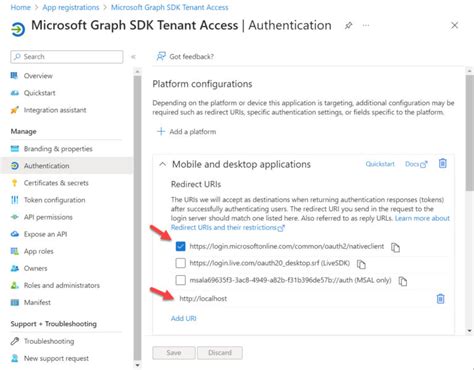474x370 pixels.
Task: Uncheck the login.microsoftonline.com nativeclient checkbox
Action: [x=180, y=246]
